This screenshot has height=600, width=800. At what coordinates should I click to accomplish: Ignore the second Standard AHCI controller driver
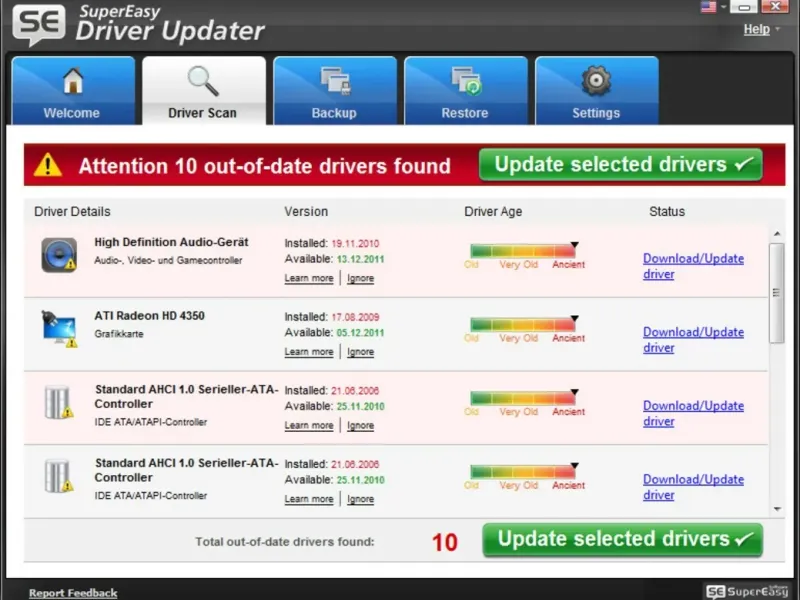click(360, 498)
